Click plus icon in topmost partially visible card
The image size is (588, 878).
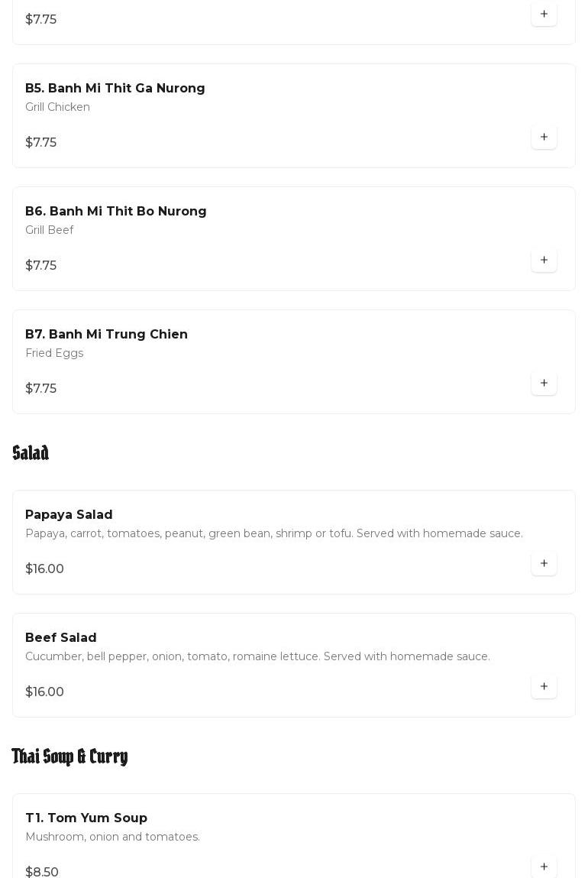[x=544, y=15]
